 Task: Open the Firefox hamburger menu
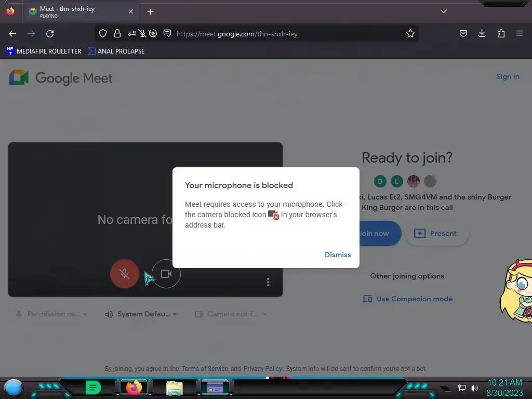(520, 33)
